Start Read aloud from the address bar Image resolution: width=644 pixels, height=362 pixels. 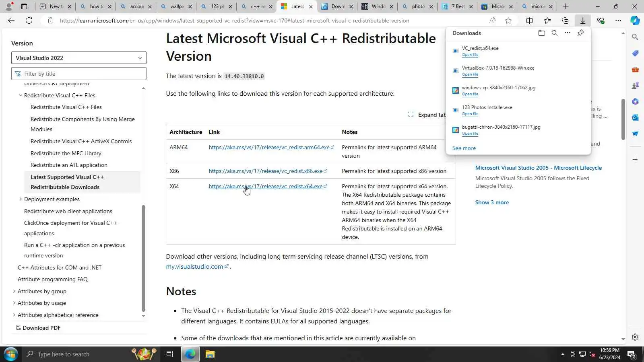tap(492, 21)
